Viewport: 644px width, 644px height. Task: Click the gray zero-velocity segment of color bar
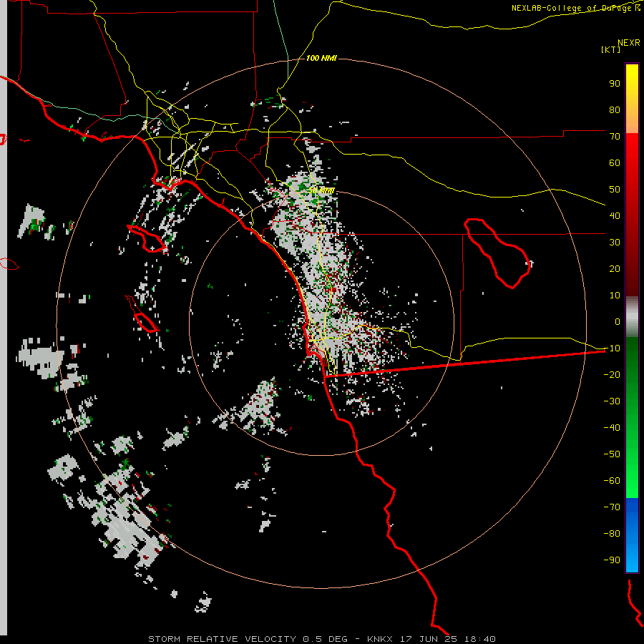pyautogui.click(x=632, y=317)
